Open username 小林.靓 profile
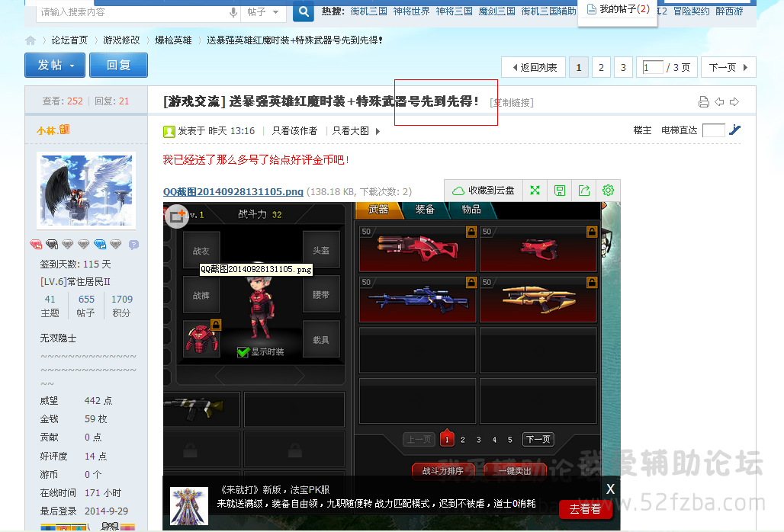This screenshot has width=784, height=532. (53, 130)
